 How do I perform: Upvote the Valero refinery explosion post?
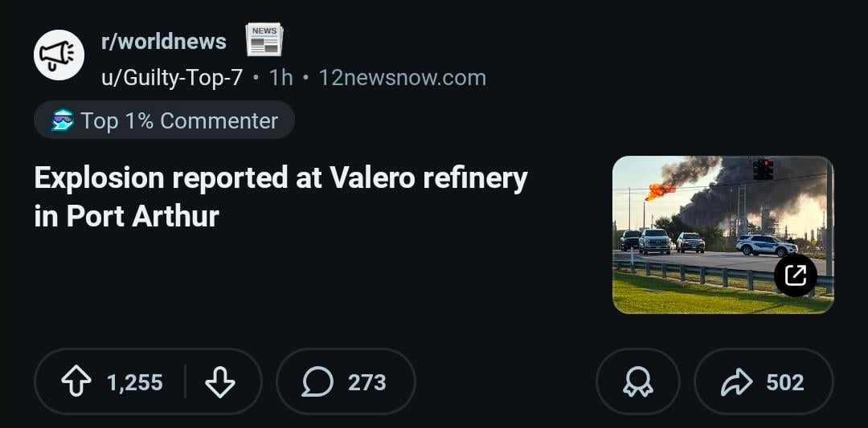(76, 382)
